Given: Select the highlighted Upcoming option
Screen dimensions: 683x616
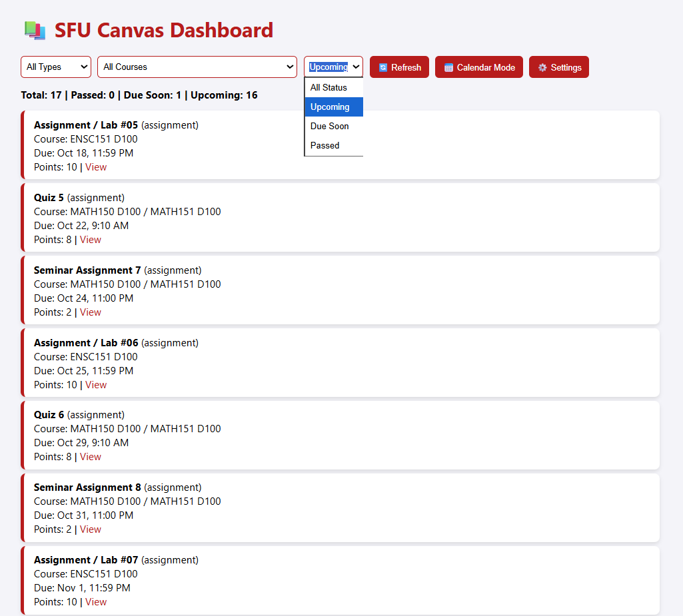Looking at the screenshot, I should click(334, 107).
